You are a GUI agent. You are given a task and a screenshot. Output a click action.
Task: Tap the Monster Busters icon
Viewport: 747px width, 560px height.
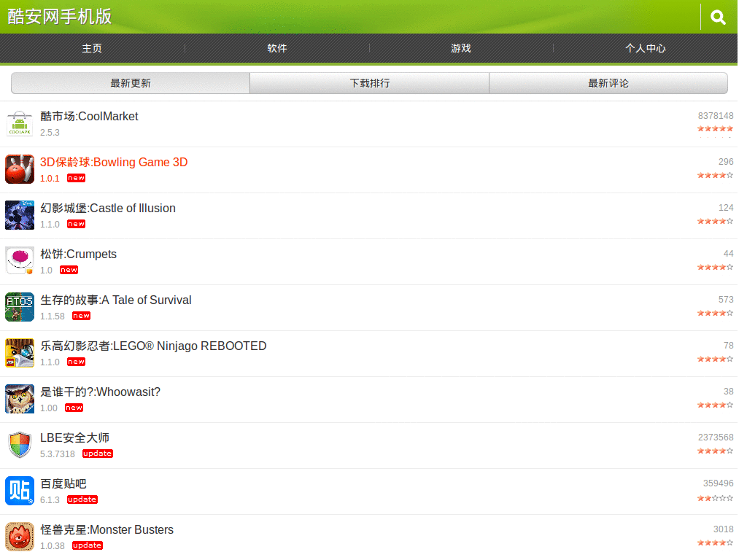pyautogui.click(x=20, y=537)
